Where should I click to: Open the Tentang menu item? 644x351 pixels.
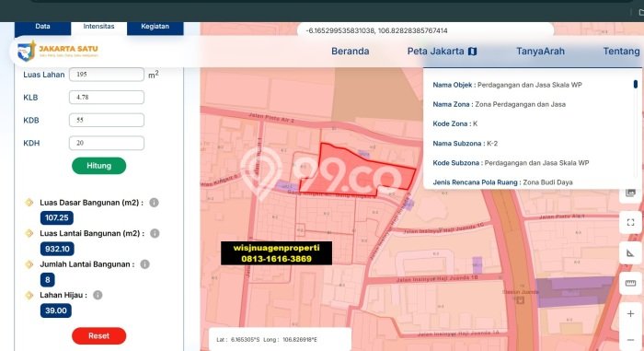[x=621, y=52]
